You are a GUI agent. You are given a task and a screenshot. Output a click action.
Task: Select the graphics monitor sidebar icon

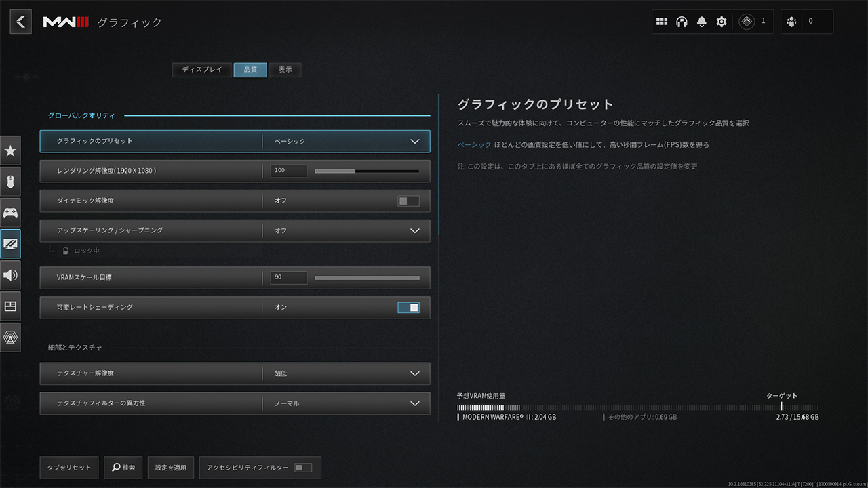(10, 244)
